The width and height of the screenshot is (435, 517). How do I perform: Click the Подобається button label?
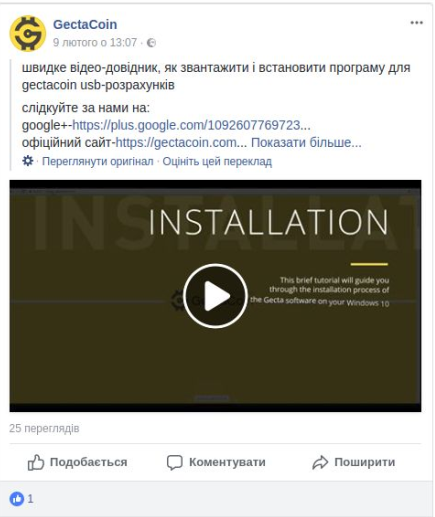[x=88, y=462]
